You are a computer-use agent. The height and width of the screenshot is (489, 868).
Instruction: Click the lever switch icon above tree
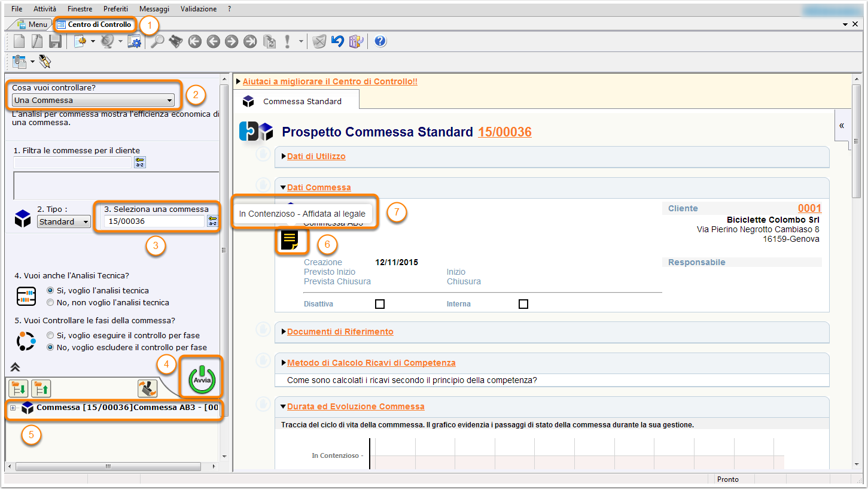click(147, 388)
